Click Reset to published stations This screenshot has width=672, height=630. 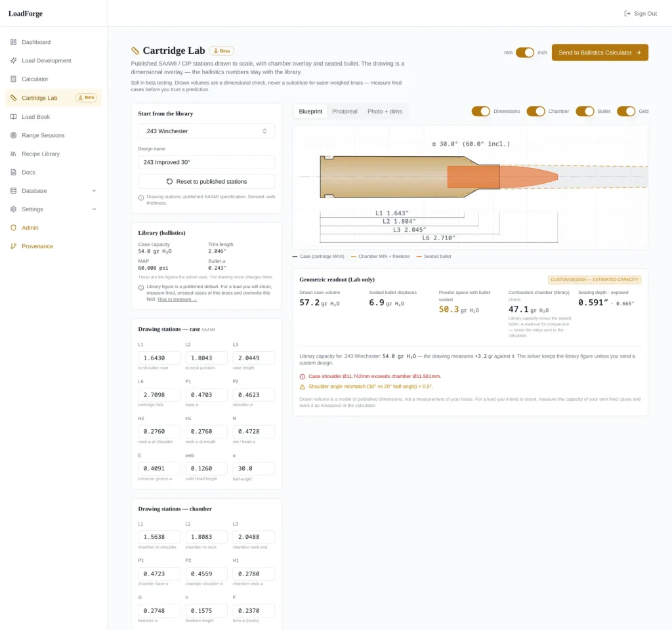(206, 181)
